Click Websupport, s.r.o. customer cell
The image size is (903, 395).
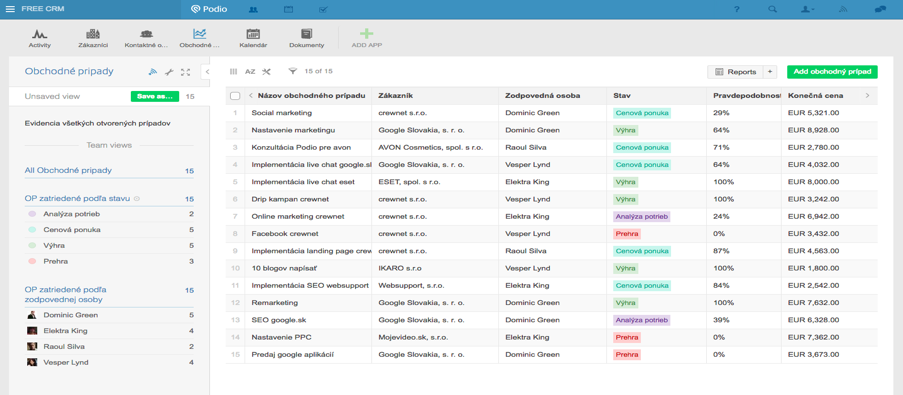point(435,286)
